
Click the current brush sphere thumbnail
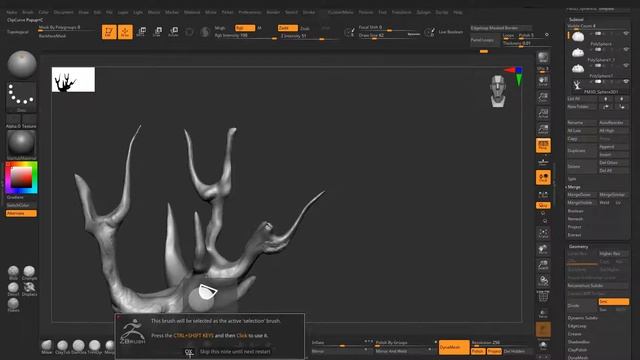(x=22, y=64)
